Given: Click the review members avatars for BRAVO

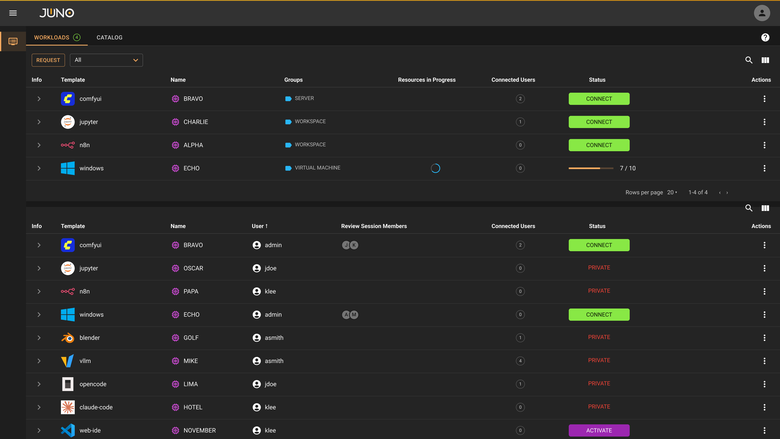Looking at the screenshot, I should pos(350,245).
